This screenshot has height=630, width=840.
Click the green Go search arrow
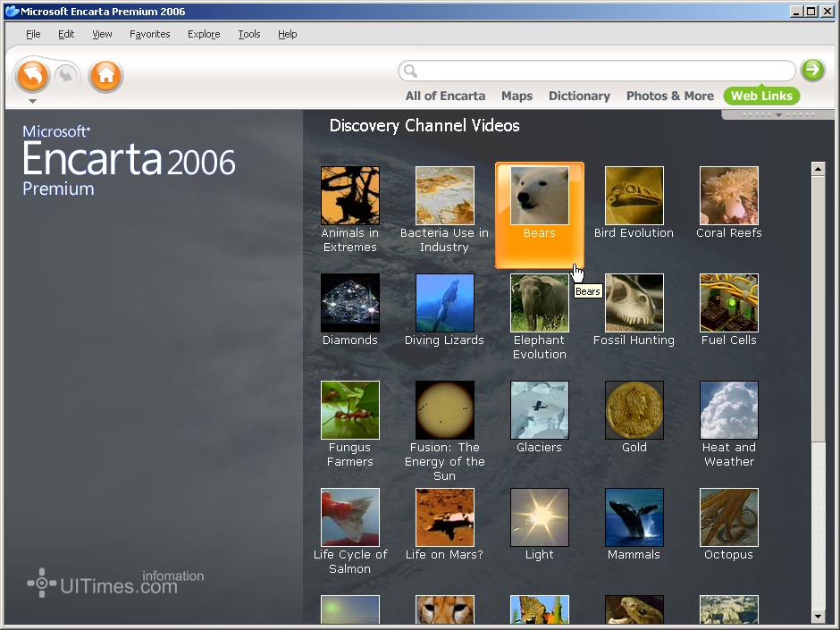(812, 70)
